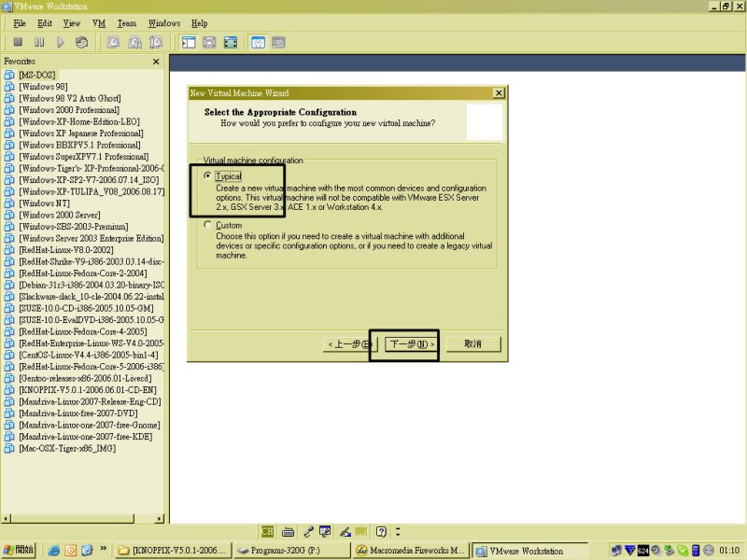Select [RedHat-Linux-Fedora-Core-2-2004] favorite
747x560 pixels.
point(83,273)
